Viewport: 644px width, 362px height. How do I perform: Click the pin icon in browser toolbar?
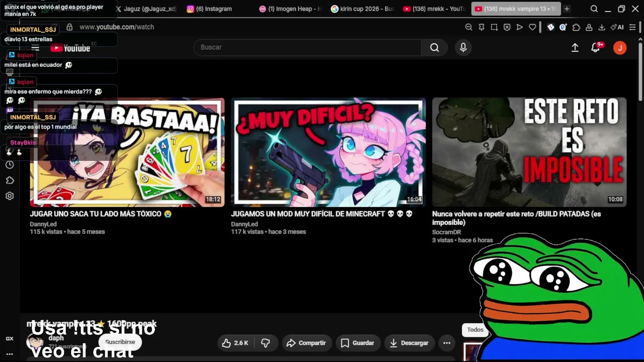(481, 27)
